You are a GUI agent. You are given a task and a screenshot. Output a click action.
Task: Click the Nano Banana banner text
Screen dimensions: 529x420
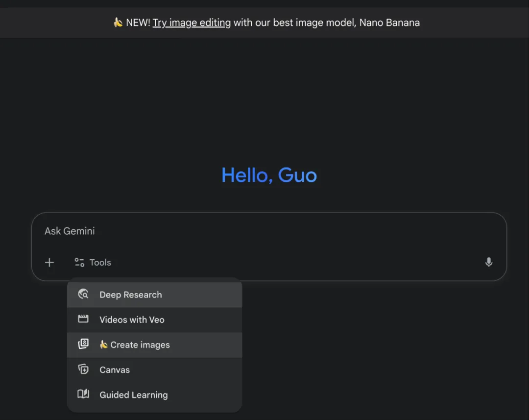click(389, 23)
